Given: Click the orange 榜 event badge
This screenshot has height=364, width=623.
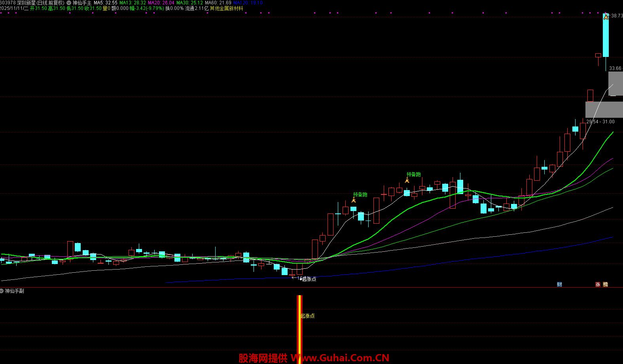Looking at the screenshot, I should 605,284.
